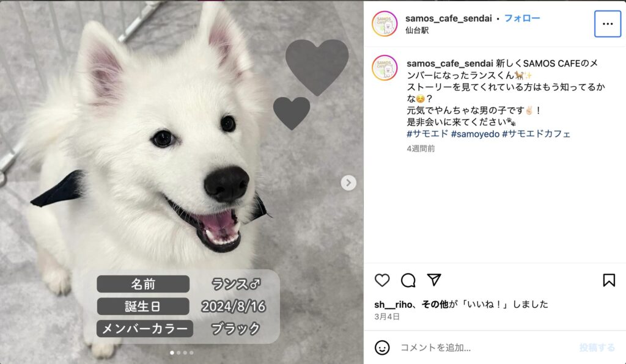Open the #samoyedo hashtag
The height and width of the screenshot is (364, 626).
pos(475,134)
